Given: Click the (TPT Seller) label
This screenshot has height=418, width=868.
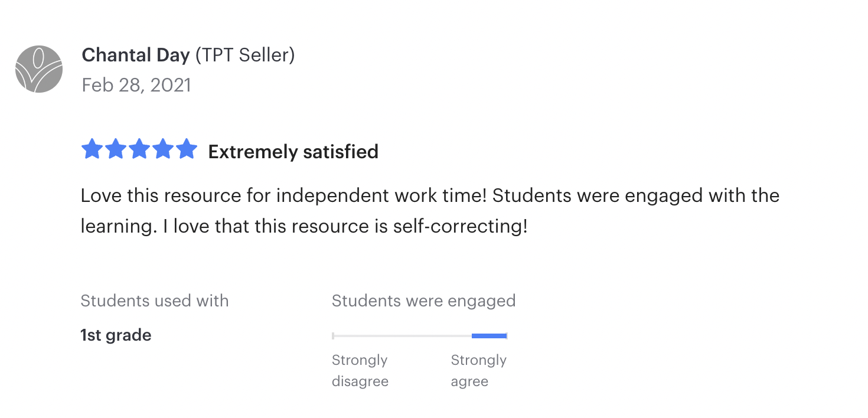Looking at the screenshot, I should point(245,55).
